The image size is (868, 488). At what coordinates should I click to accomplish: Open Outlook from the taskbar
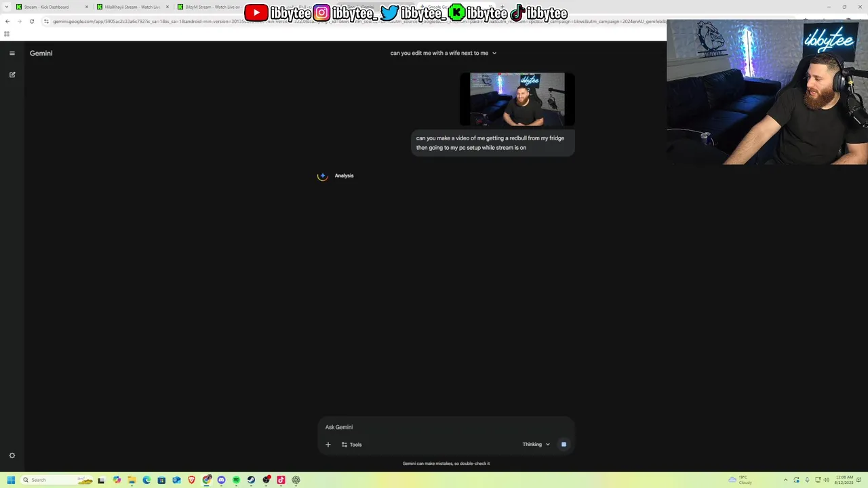click(x=176, y=480)
